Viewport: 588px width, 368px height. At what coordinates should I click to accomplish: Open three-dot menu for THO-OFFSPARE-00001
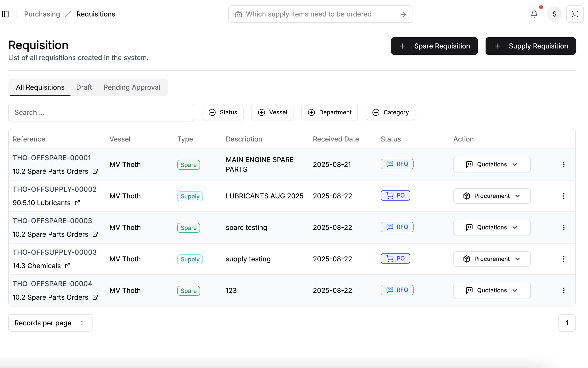564,164
